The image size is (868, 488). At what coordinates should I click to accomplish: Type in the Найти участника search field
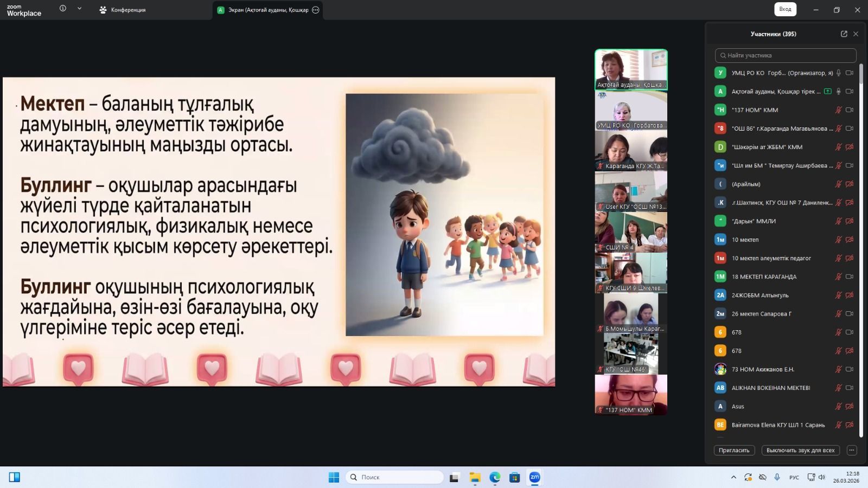point(786,55)
